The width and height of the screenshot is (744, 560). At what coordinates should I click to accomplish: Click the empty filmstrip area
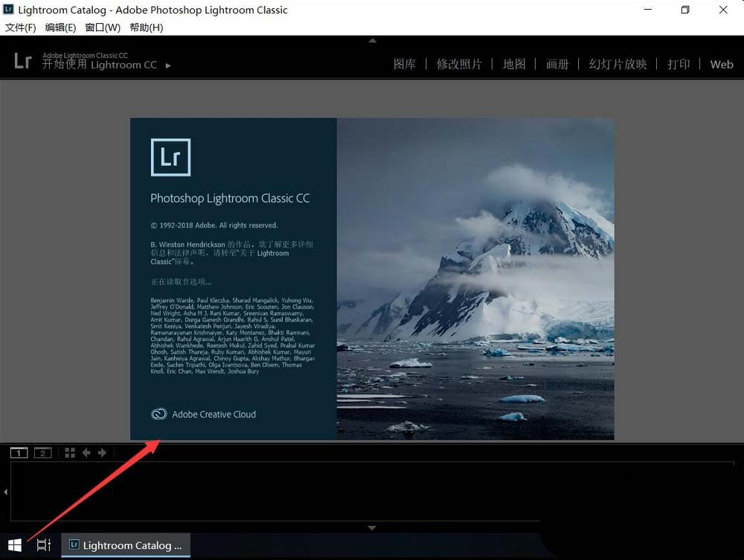(x=372, y=492)
